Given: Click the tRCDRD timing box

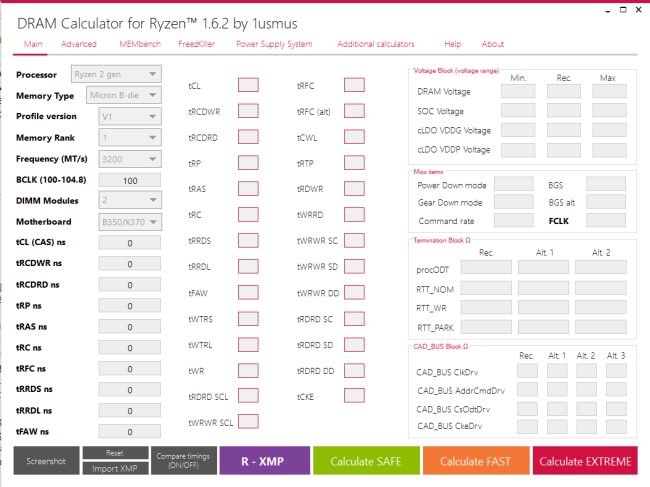Looking at the screenshot, I should [x=248, y=137].
